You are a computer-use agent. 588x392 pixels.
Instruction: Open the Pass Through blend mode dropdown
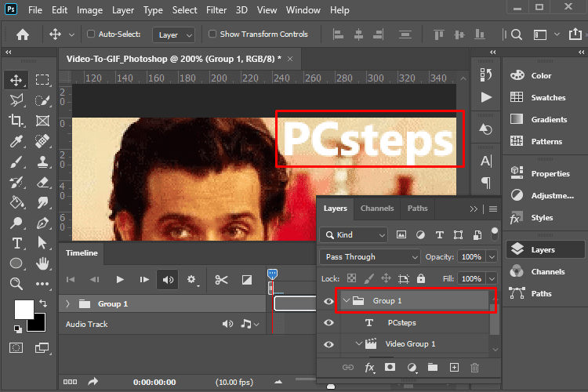tap(369, 257)
